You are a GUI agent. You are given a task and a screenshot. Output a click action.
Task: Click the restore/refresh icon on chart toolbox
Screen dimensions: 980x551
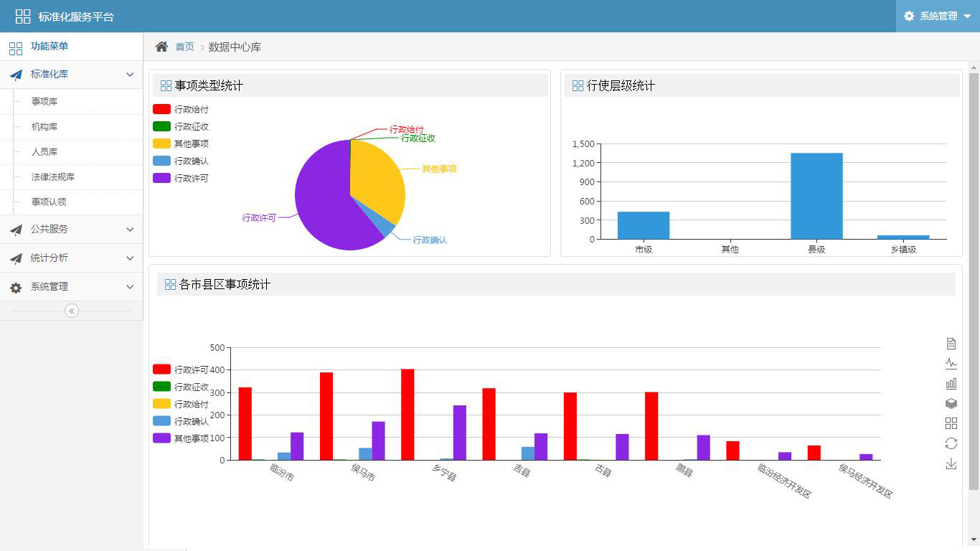(951, 443)
